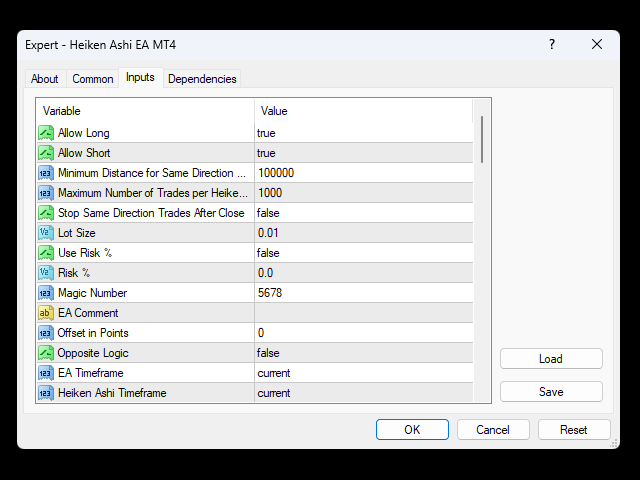Click the inputs list vertical scrollbar thumb

click(x=482, y=140)
